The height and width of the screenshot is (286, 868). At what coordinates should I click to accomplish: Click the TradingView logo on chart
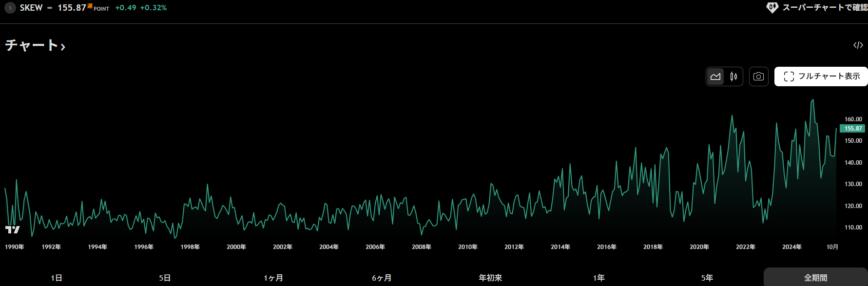(x=13, y=229)
